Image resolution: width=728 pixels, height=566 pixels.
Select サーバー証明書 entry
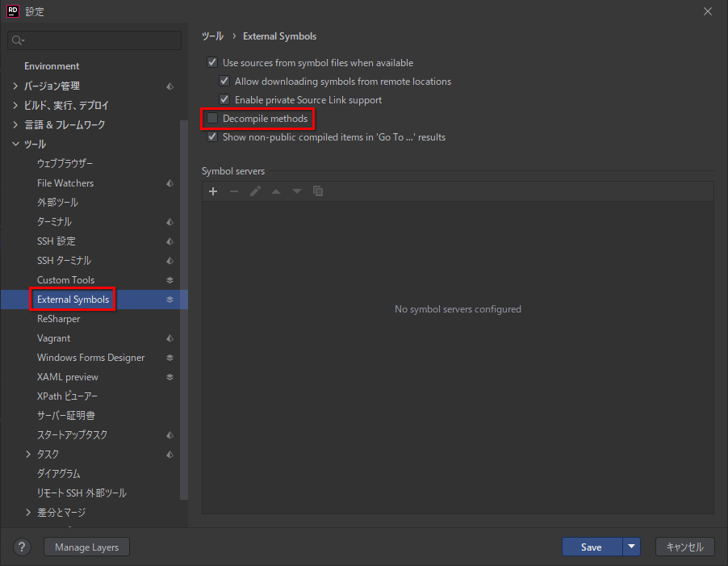tap(66, 416)
